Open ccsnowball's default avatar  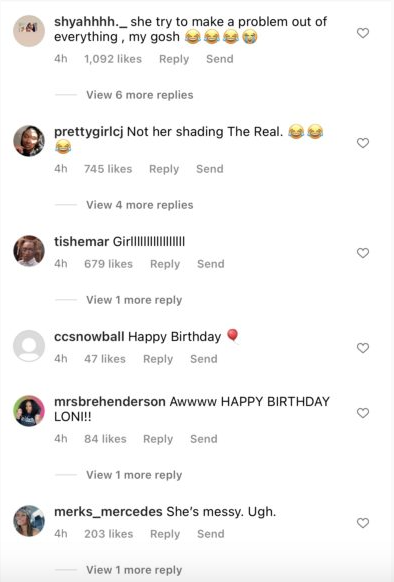29,346
